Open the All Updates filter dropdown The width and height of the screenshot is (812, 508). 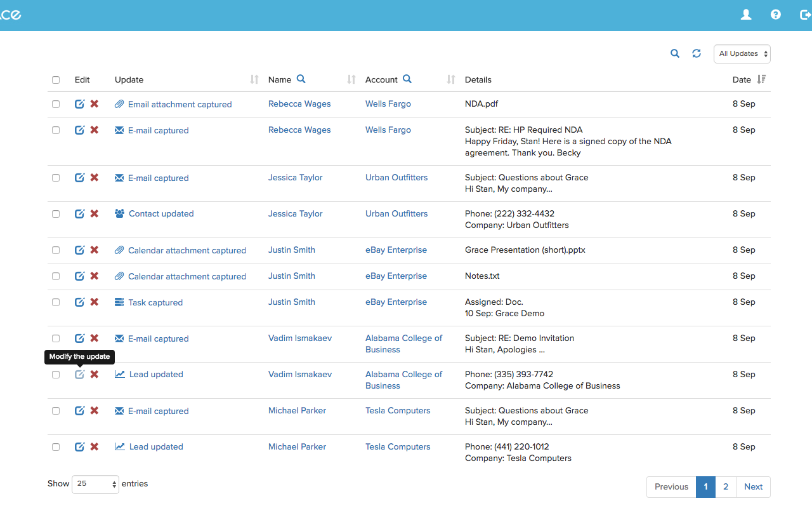(x=742, y=54)
